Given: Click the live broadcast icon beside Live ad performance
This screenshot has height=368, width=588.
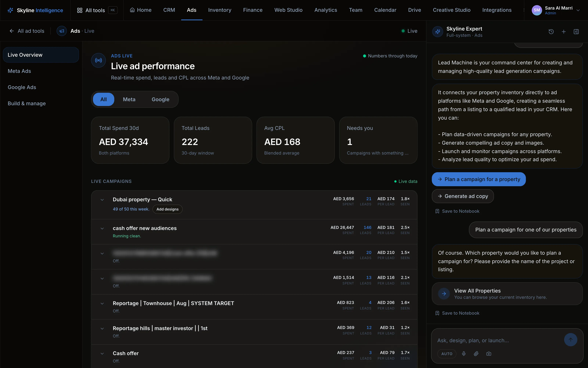Looking at the screenshot, I should coord(98,60).
